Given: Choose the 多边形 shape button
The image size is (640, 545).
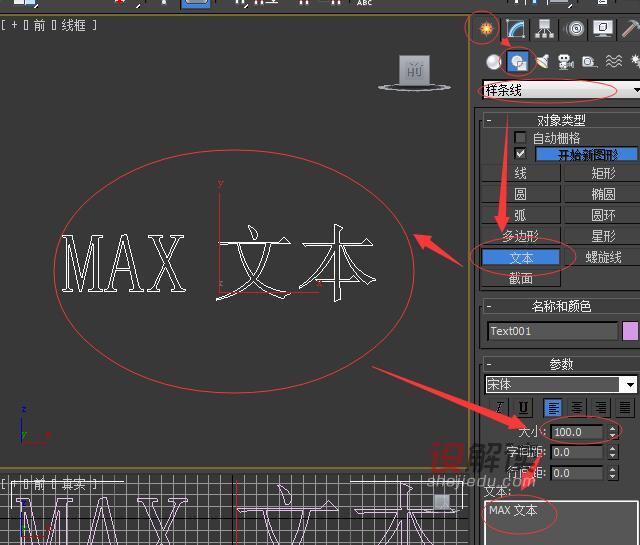Looking at the screenshot, I should (x=521, y=236).
